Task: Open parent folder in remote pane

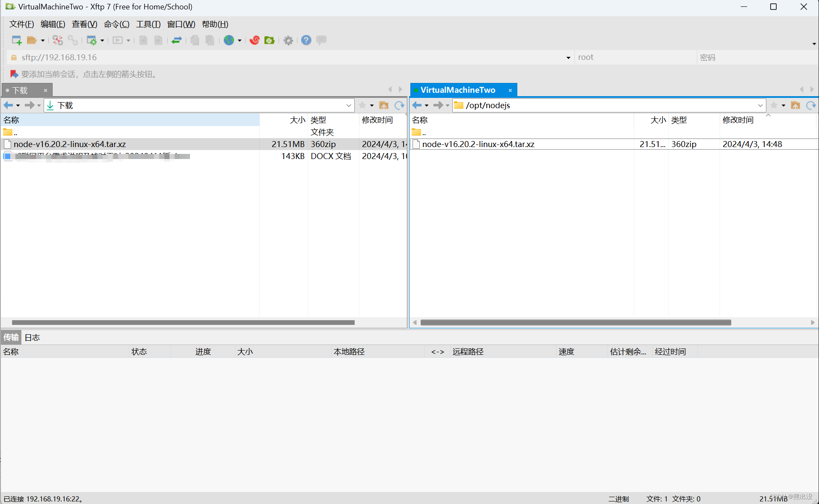Action: point(419,132)
